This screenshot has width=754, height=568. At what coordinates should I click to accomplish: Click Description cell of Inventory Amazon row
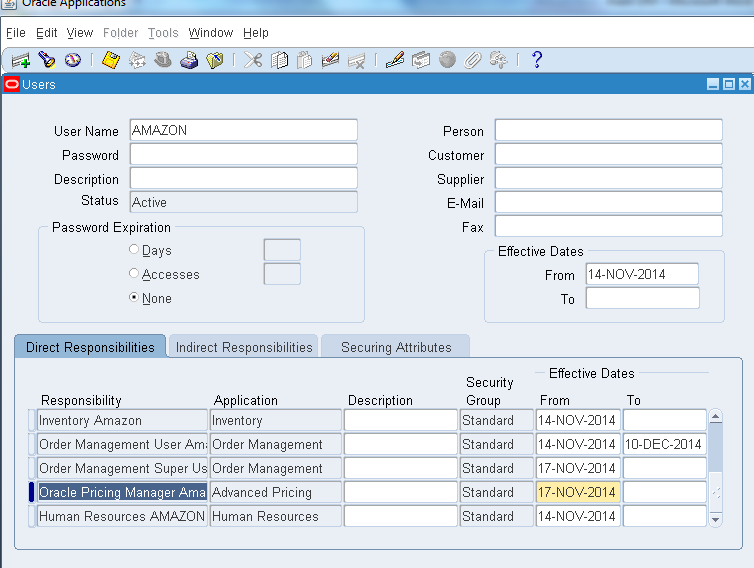401,420
